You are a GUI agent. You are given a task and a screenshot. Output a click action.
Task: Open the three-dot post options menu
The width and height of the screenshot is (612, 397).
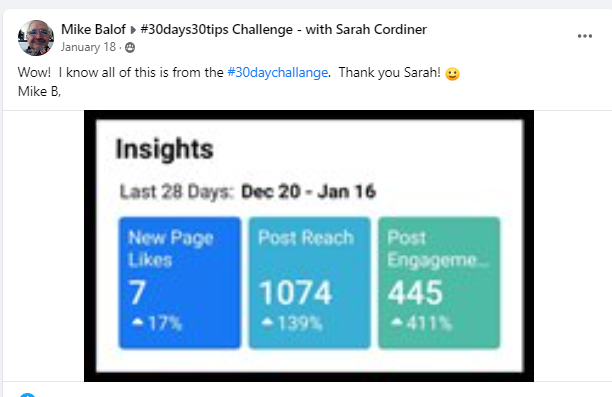(585, 36)
